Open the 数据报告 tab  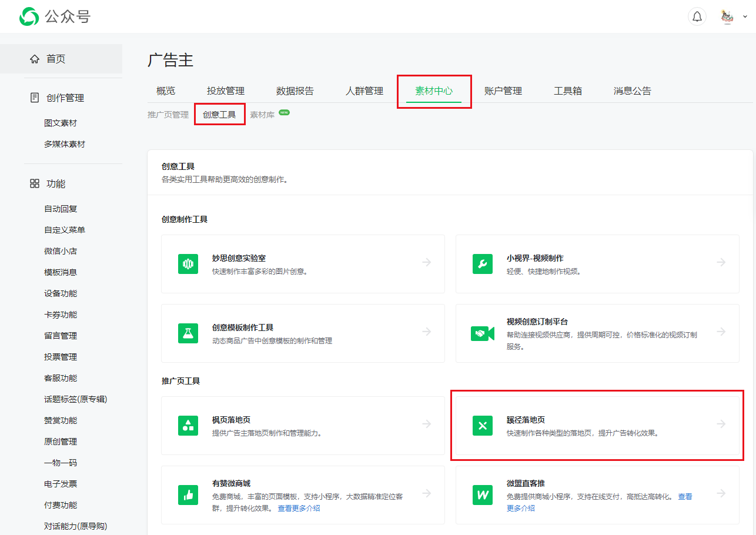(x=295, y=91)
